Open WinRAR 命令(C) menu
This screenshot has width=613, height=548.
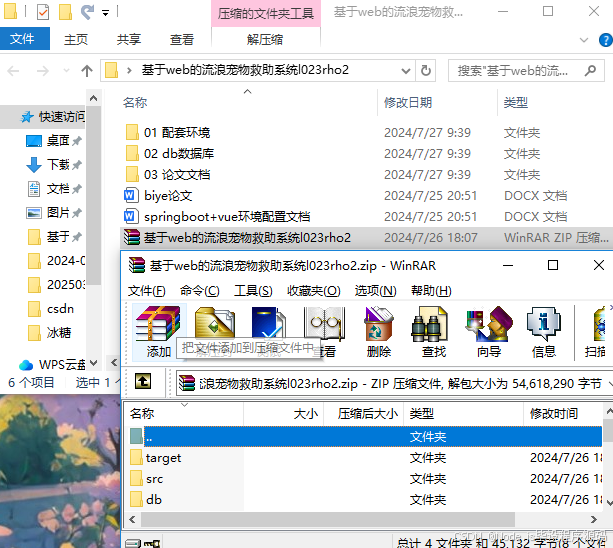click(200, 290)
